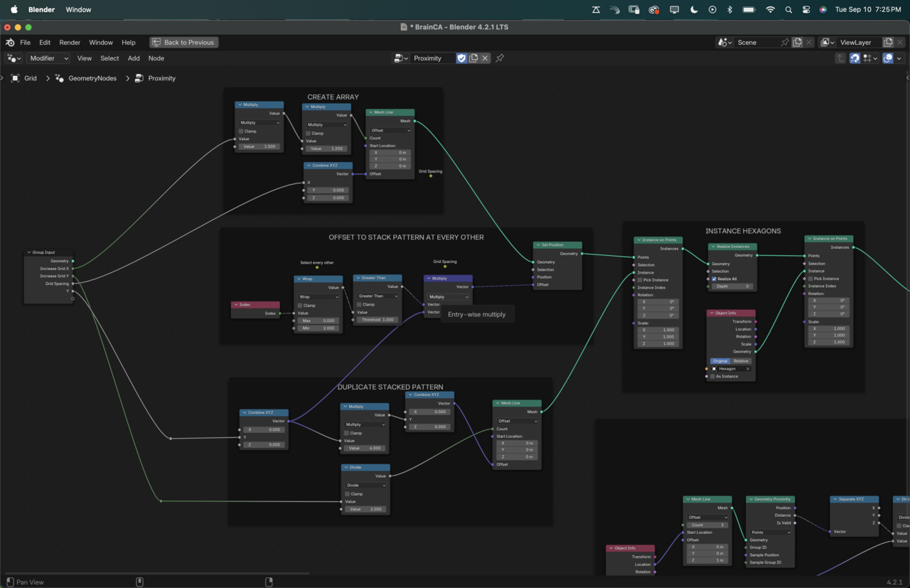Open the Add menu in node editor
Viewport: 910px width, 588px height.
pos(134,58)
